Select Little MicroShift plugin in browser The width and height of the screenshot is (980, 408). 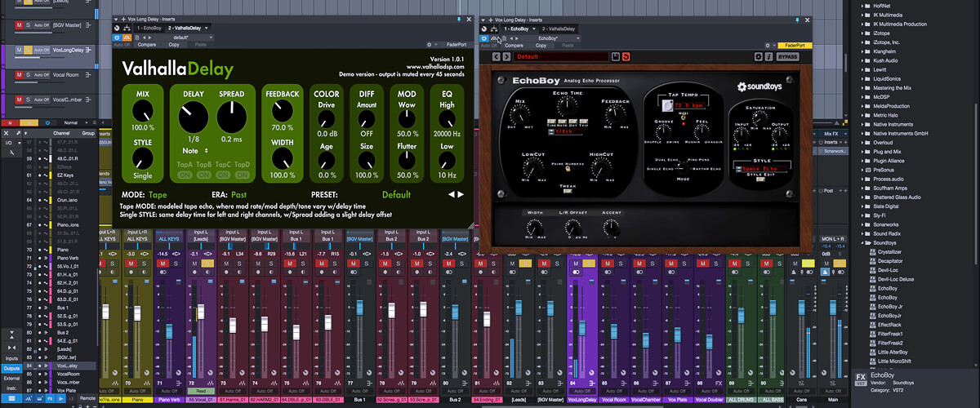(893, 361)
